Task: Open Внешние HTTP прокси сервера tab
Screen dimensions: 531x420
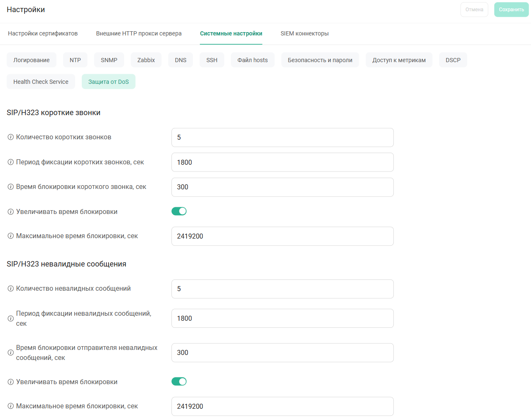Action: [x=138, y=33]
